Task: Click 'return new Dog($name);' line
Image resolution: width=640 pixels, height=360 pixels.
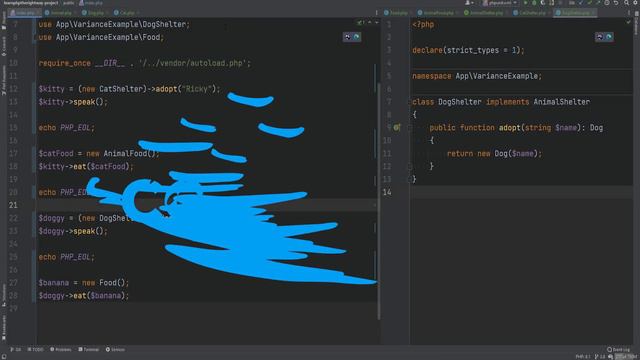Action: click(x=494, y=154)
